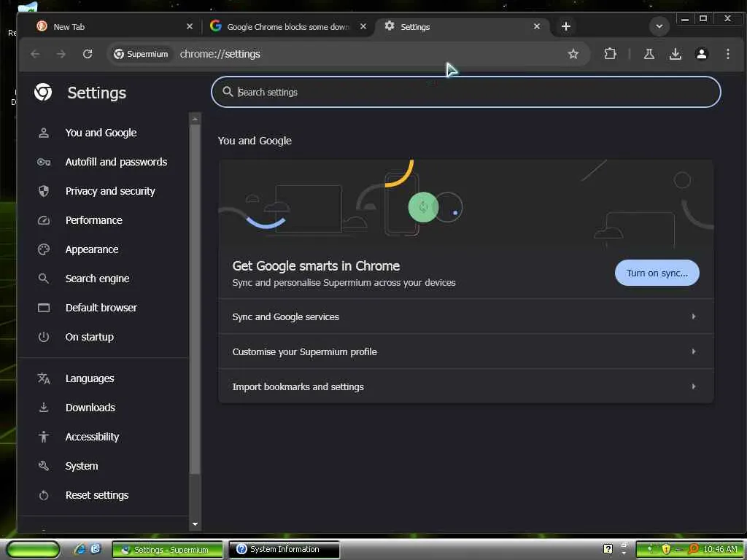The width and height of the screenshot is (747, 560).
Task: Click the Default browser window icon
Action: (x=43, y=308)
